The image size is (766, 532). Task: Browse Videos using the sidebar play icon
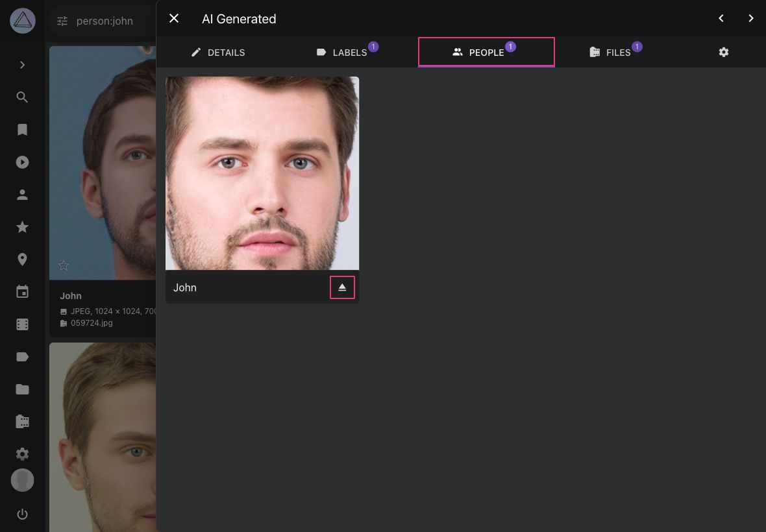[x=22, y=162]
